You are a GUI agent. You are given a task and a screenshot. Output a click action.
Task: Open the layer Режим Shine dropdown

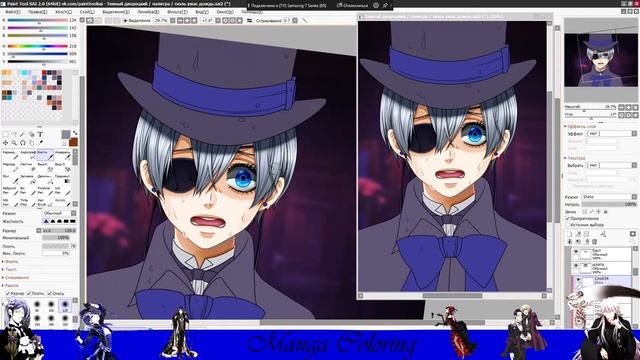click(x=609, y=197)
